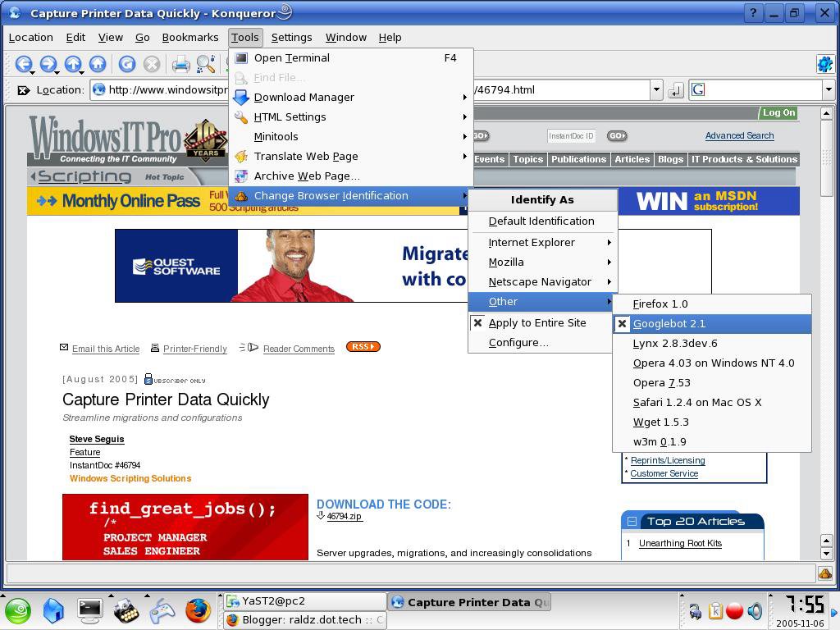The width and height of the screenshot is (840, 630).
Task: Select Default Identification menu entry
Action: [543, 221]
